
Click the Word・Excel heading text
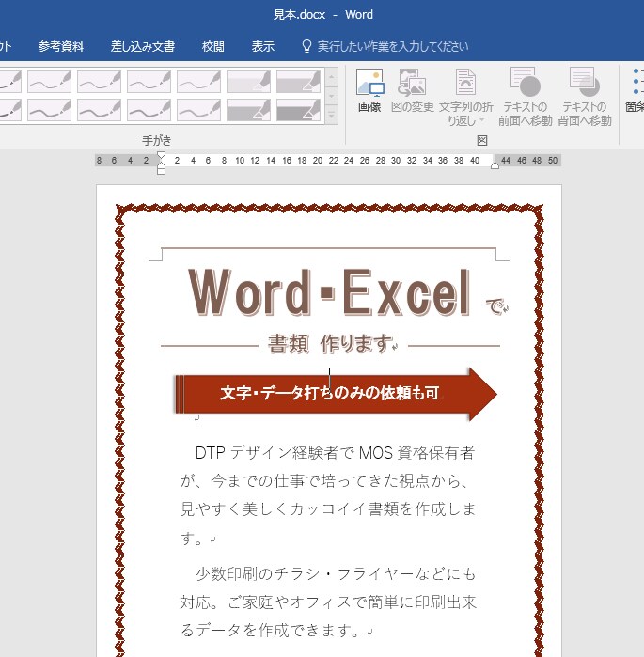329,292
